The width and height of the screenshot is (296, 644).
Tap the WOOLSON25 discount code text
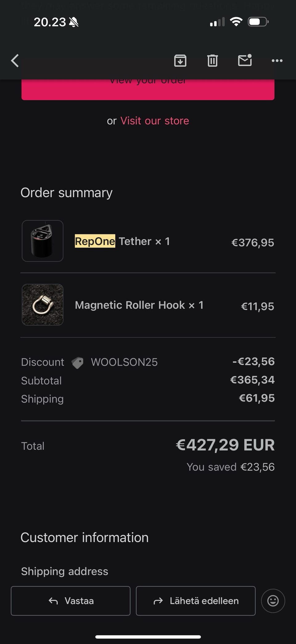pyautogui.click(x=124, y=362)
